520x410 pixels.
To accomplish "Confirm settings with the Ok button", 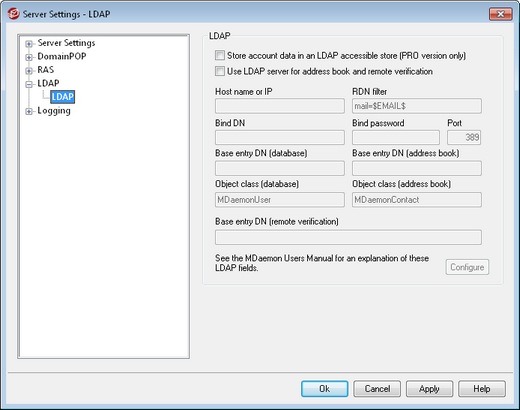I will tap(325, 389).
